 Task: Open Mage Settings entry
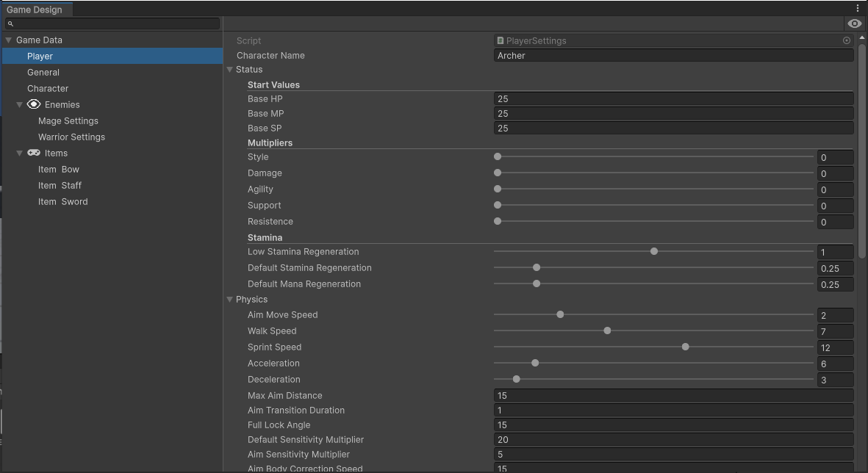pos(68,120)
